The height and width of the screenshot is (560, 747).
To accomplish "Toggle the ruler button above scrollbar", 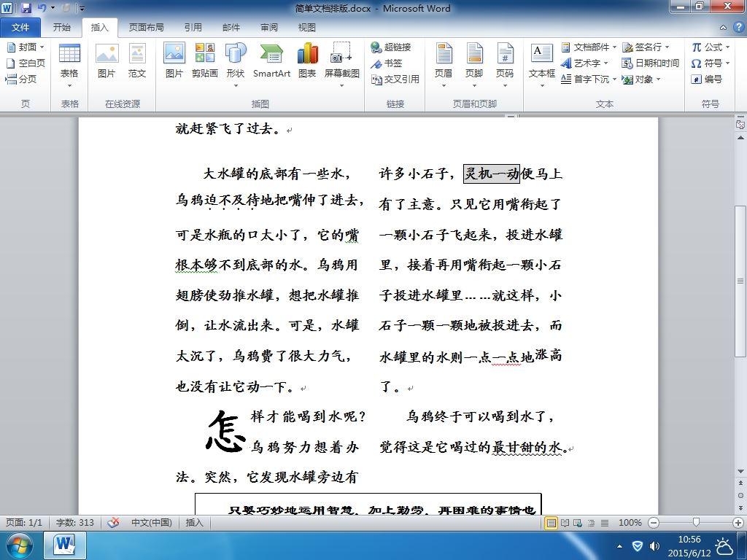I will click(740, 125).
